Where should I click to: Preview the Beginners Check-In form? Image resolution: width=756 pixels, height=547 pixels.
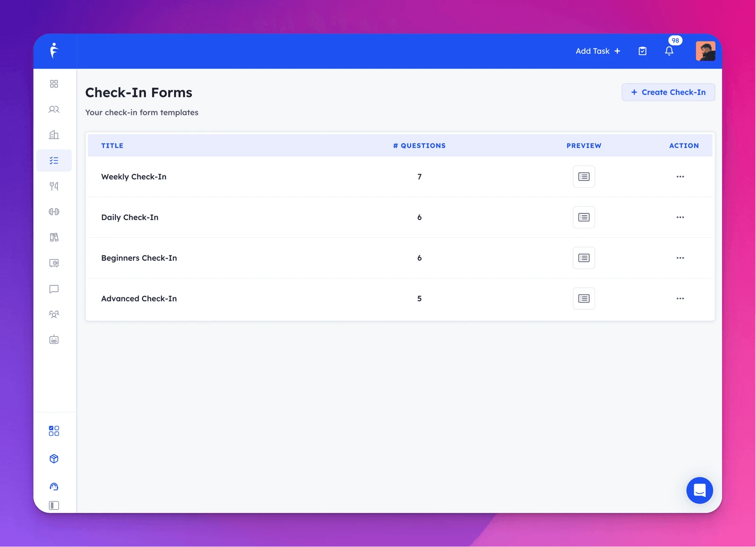[584, 258]
